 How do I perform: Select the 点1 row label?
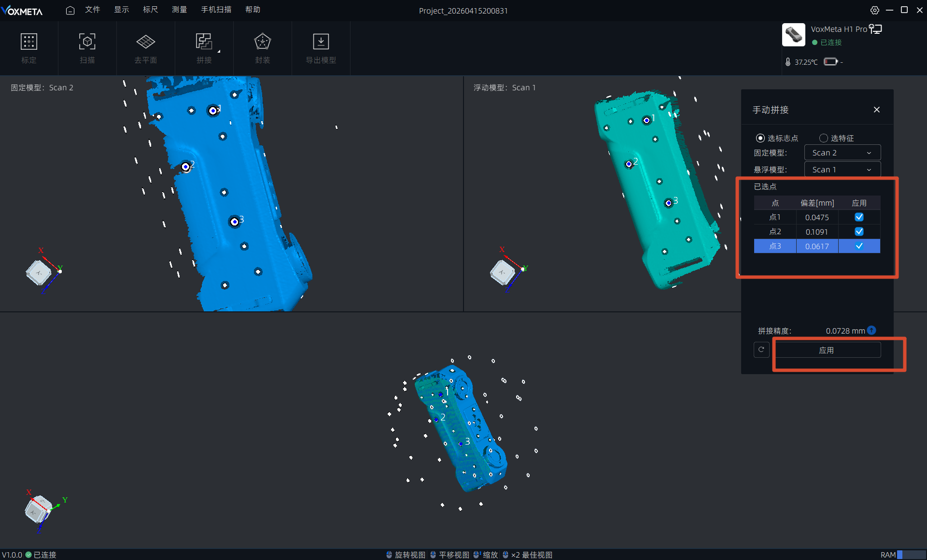(x=775, y=217)
